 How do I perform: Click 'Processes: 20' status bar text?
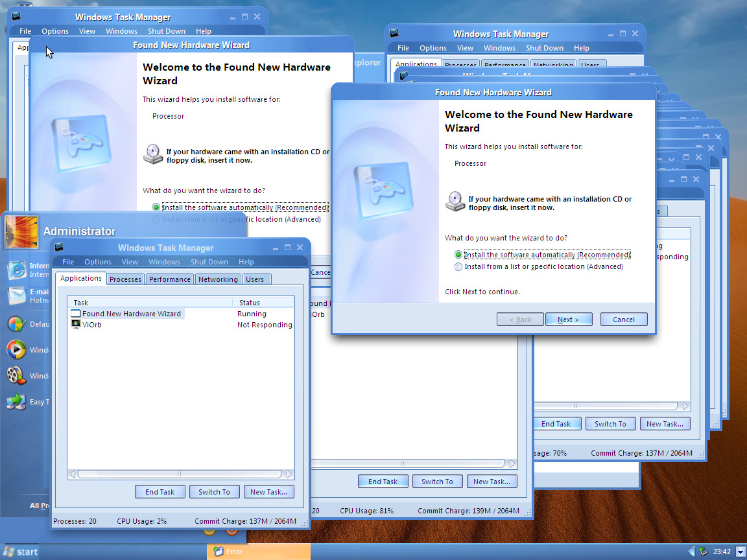(75, 521)
